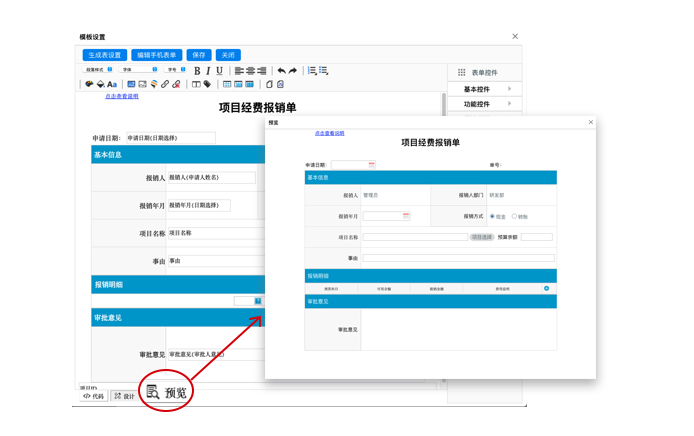This screenshot has height=436, width=694.
Task: Click the blue add-row plus icon in 报销明细
Action: 546,288
